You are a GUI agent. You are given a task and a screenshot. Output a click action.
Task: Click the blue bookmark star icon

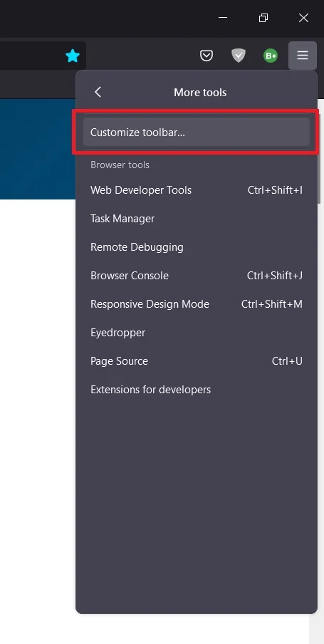click(x=72, y=56)
